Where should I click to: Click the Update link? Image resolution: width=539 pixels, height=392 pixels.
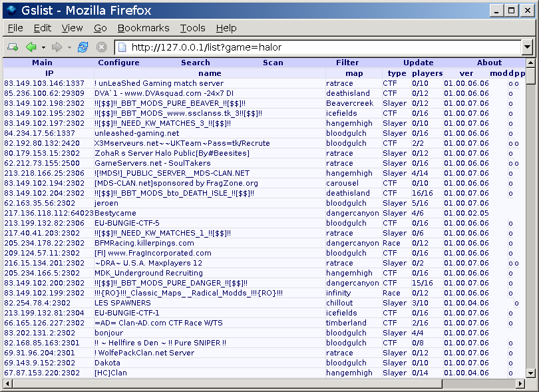[x=418, y=63]
